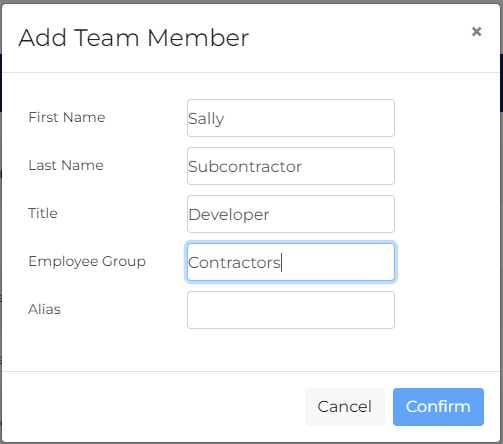Confirm the new team member
Viewport: 503px width, 444px height.
tap(438, 407)
